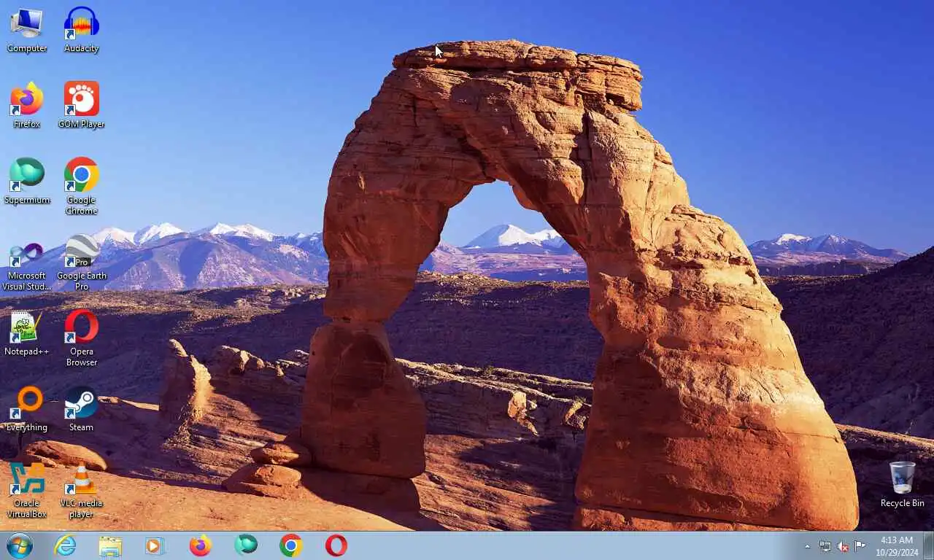Select the Oracle VirtualBox desktop shortcut
The width and height of the screenshot is (934, 560).
point(27,490)
